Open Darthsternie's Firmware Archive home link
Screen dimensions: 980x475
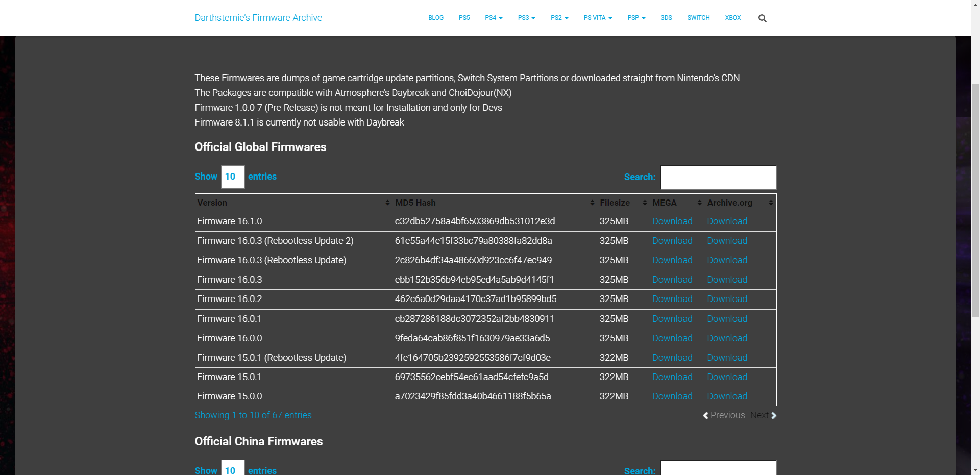tap(258, 18)
